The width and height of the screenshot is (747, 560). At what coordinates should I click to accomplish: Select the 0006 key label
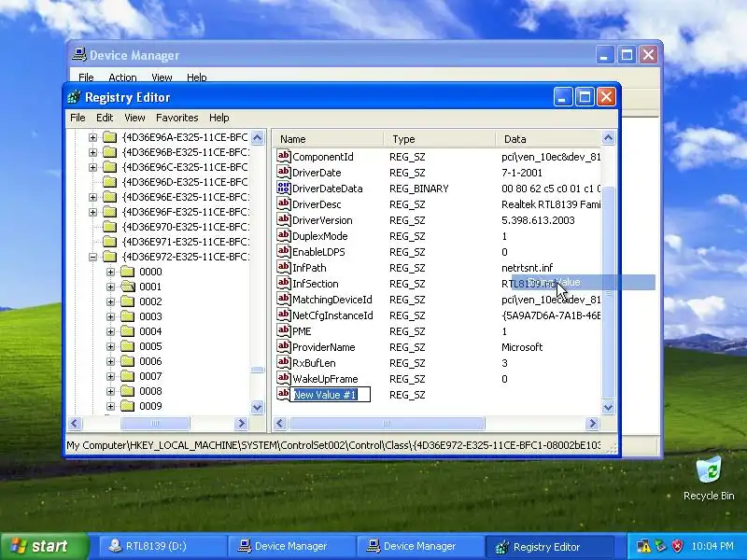tap(150, 361)
